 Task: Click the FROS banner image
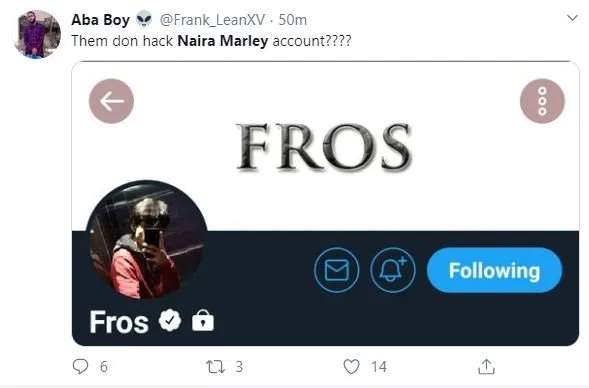point(324,146)
